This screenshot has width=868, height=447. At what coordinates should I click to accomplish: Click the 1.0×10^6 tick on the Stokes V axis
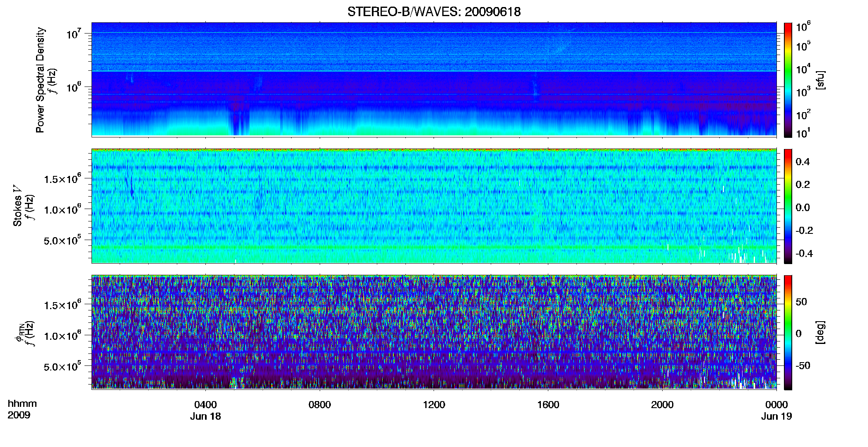pyautogui.click(x=63, y=209)
